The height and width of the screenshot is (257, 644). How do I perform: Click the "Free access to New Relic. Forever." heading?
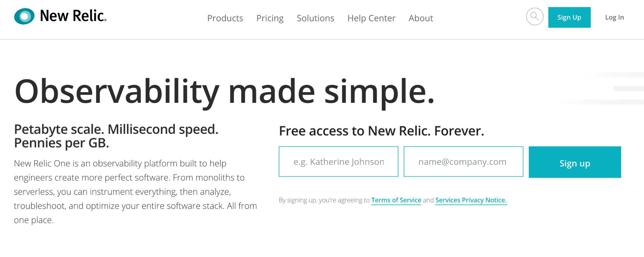pos(381,131)
